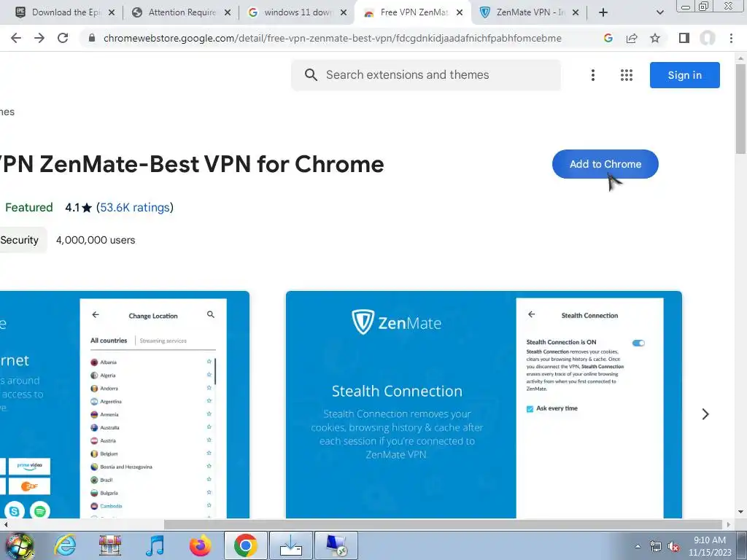Click the Featured badge
The height and width of the screenshot is (560, 747).
coord(28,208)
